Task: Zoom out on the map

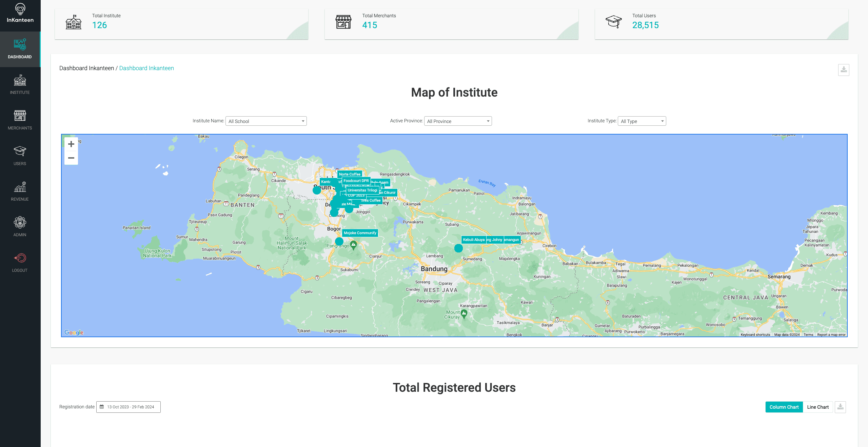Action: (71, 158)
